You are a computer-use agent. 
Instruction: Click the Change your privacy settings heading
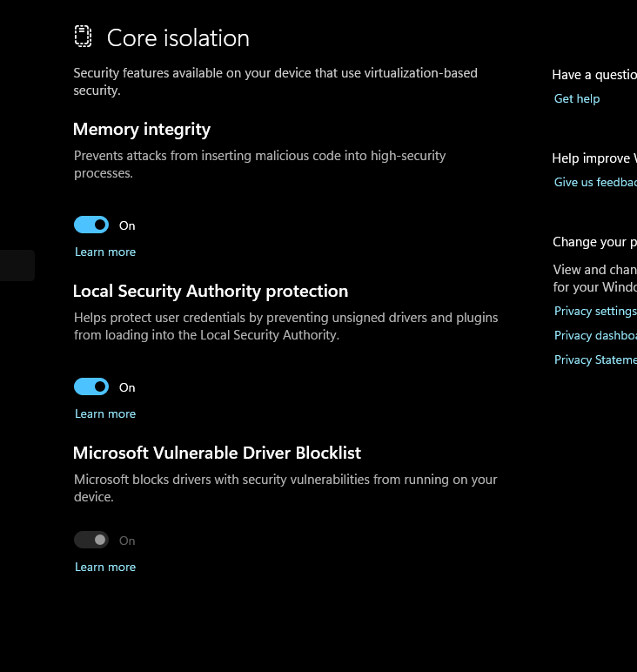click(595, 242)
